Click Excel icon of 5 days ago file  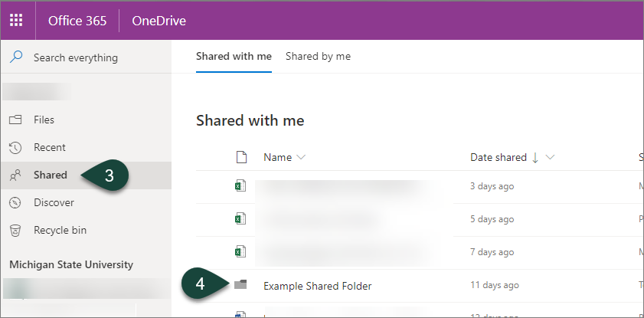point(240,219)
